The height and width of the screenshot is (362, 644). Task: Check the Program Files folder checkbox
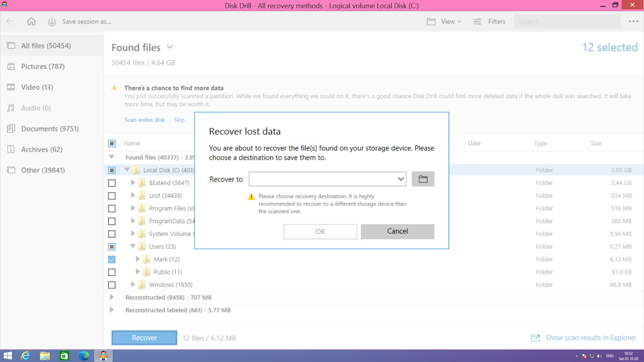pos(112,208)
